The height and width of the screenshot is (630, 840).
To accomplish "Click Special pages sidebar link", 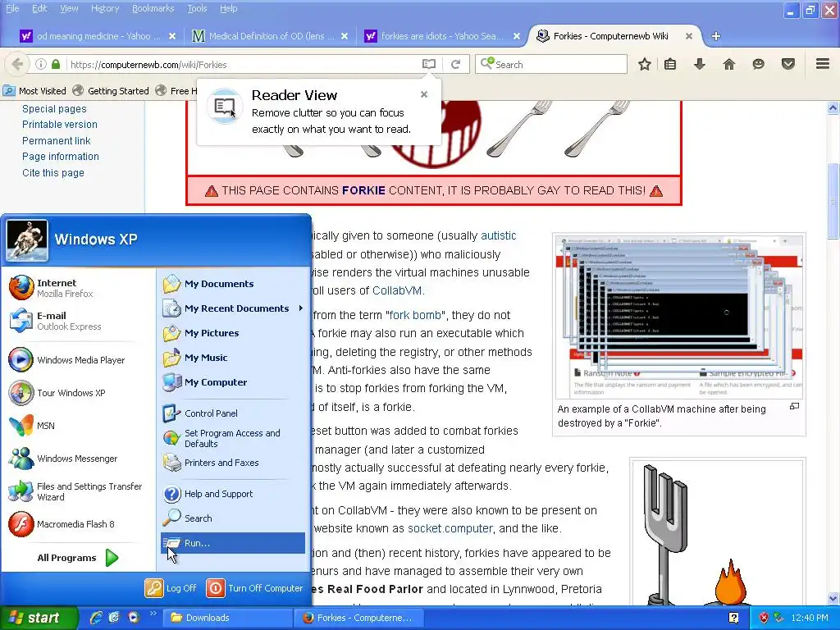I will [x=54, y=109].
